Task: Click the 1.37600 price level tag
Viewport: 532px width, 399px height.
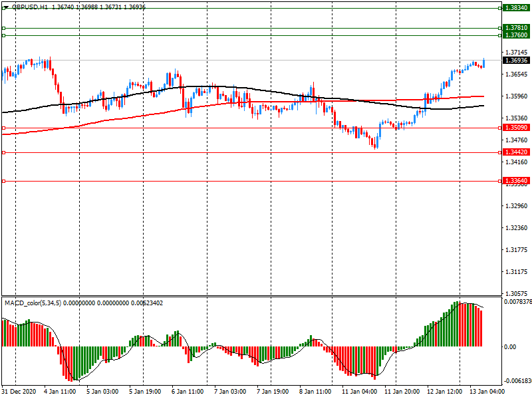Action: (516, 35)
